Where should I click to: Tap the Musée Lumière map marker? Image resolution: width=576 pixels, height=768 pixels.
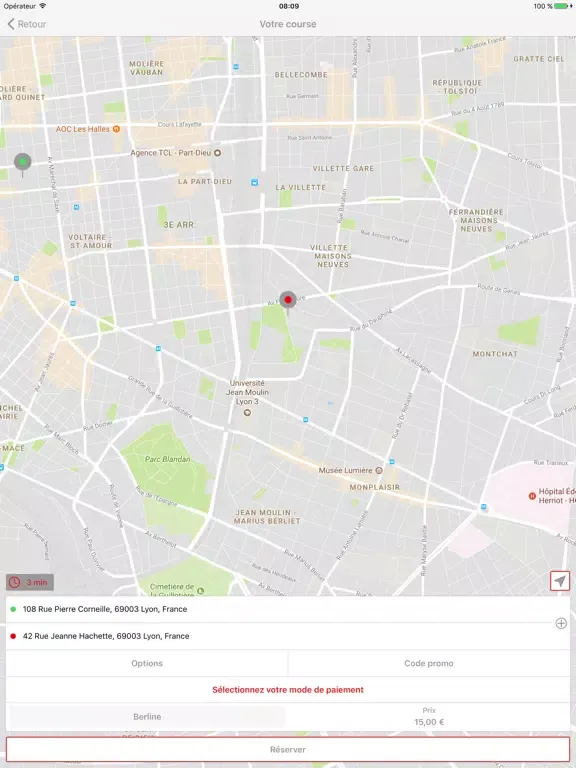[379, 470]
